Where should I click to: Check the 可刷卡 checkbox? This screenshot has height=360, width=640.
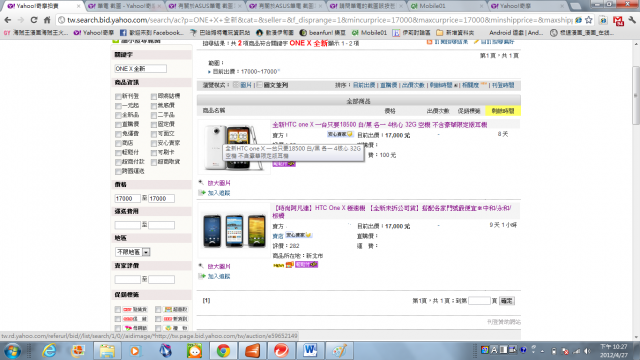pyautogui.click(x=153, y=153)
